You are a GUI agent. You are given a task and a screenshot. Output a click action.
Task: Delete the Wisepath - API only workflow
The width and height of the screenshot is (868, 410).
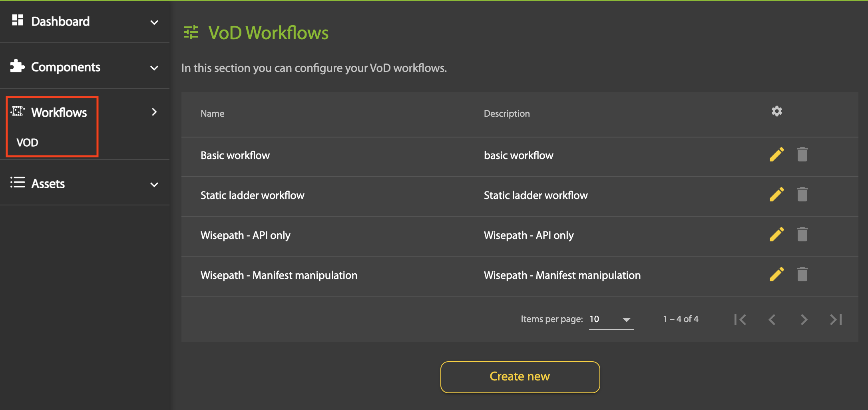click(x=802, y=235)
